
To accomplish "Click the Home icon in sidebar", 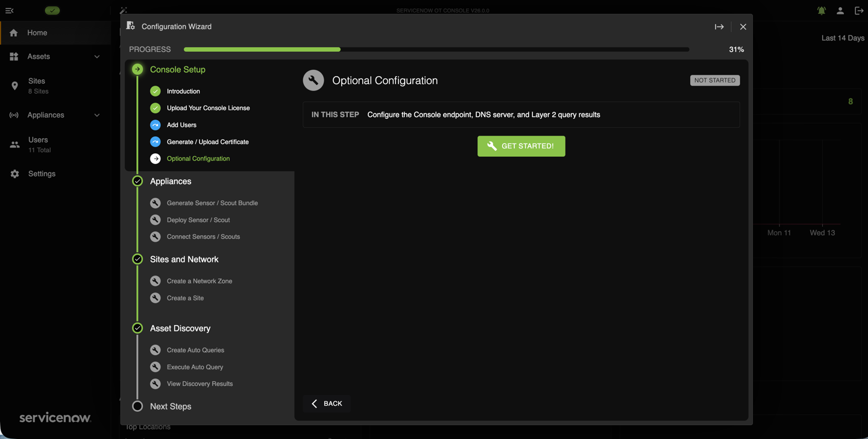I will (x=14, y=33).
